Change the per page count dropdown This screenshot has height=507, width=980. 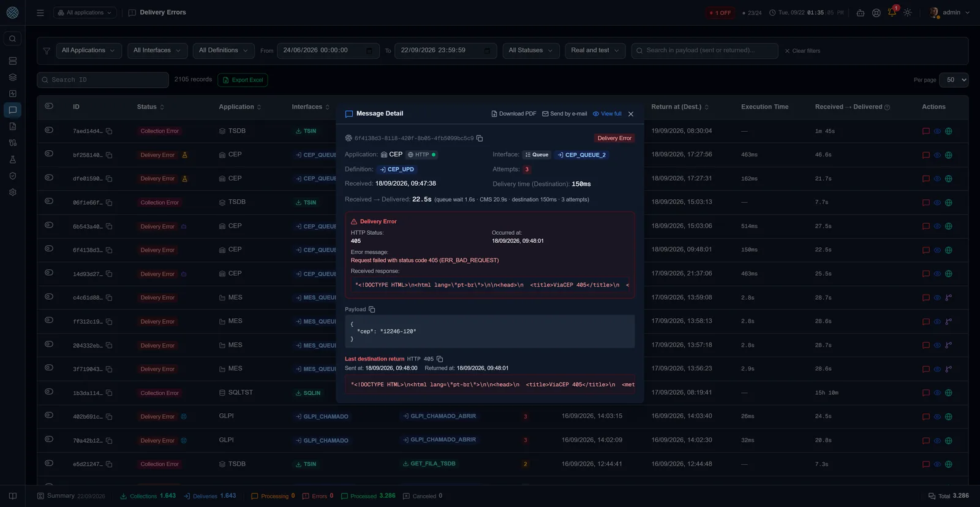(954, 80)
